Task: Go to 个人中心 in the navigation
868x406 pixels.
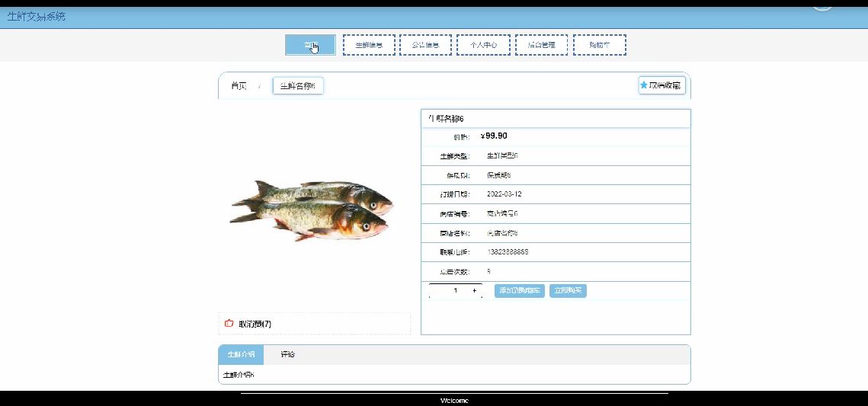Action: 483,45
